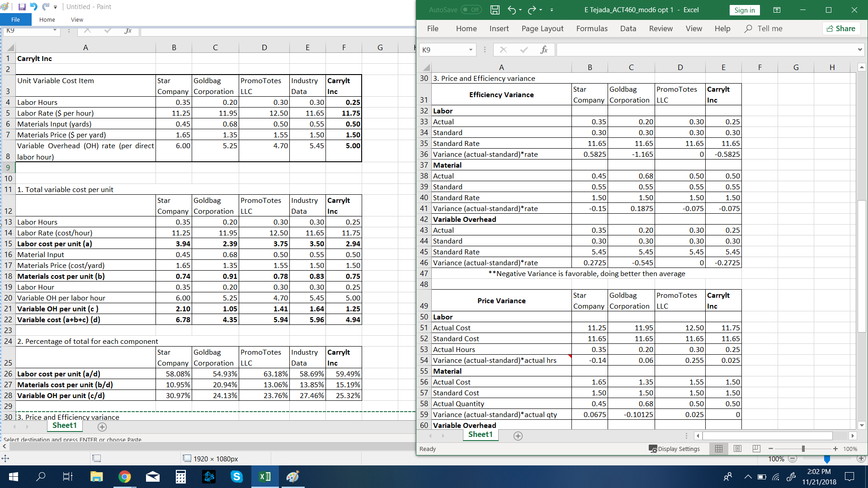
Task: Open the Formulas ribbon tab
Action: click(592, 28)
